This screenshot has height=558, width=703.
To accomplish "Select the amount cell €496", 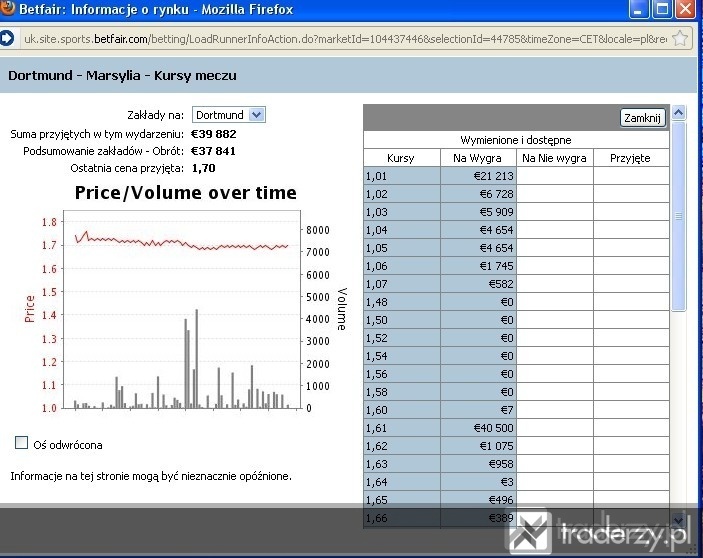I will pos(478,500).
